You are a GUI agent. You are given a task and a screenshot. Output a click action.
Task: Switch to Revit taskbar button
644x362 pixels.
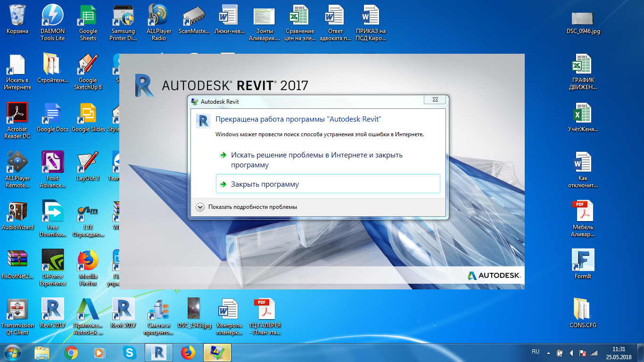(x=159, y=352)
